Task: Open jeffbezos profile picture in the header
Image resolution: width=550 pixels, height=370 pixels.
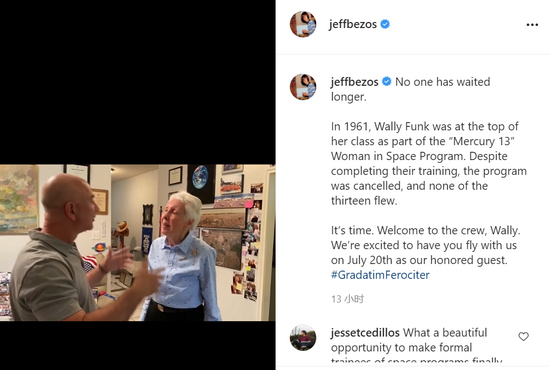Action: point(303,24)
